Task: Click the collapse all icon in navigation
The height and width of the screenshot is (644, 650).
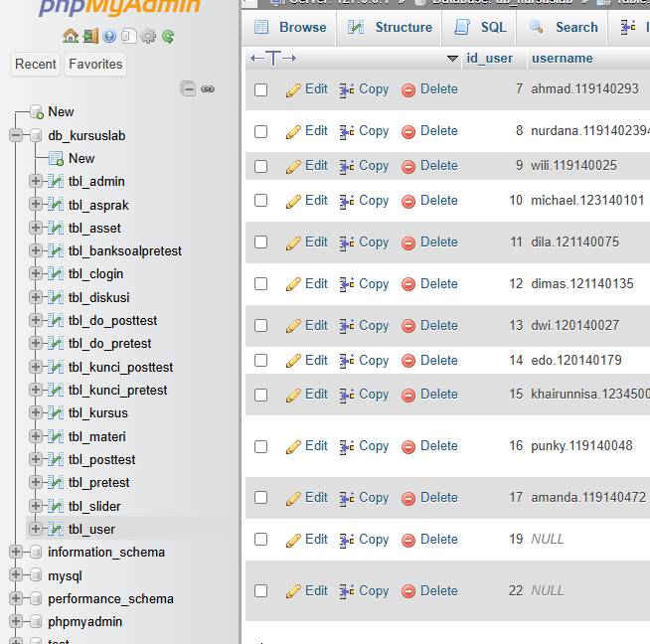Action: 189,88
